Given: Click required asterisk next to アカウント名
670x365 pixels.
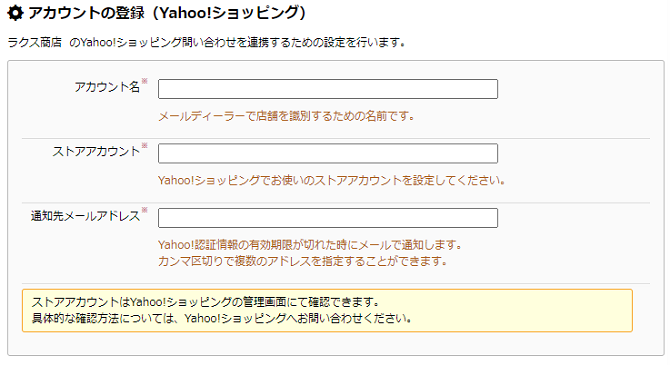Looking at the screenshot, I should click(x=144, y=81).
